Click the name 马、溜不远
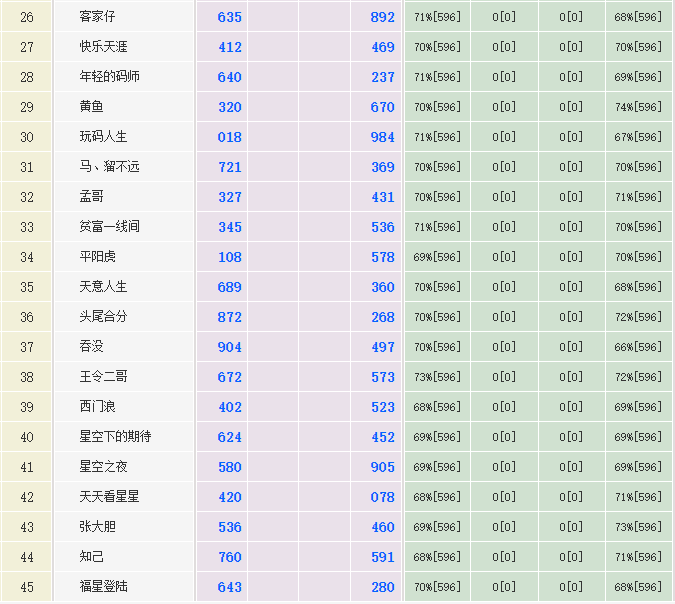The image size is (675, 604). coord(110,167)
